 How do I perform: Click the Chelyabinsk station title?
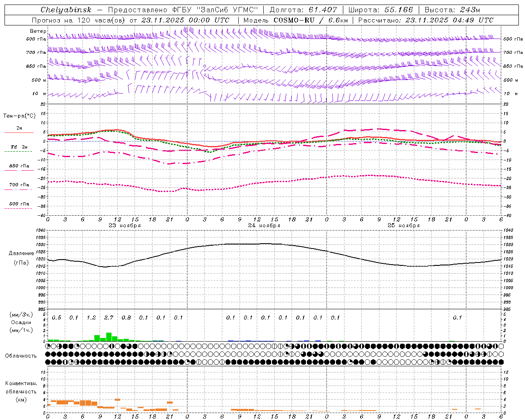[x=66, y=10]
